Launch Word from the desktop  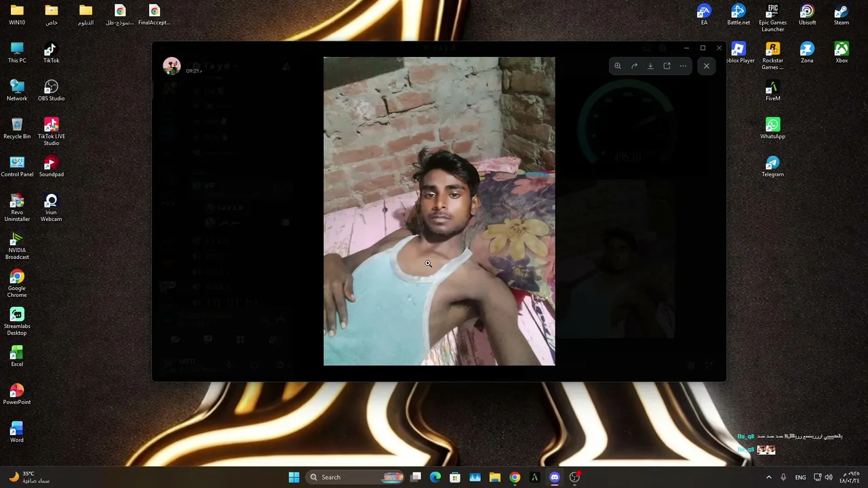pos(17,432)
